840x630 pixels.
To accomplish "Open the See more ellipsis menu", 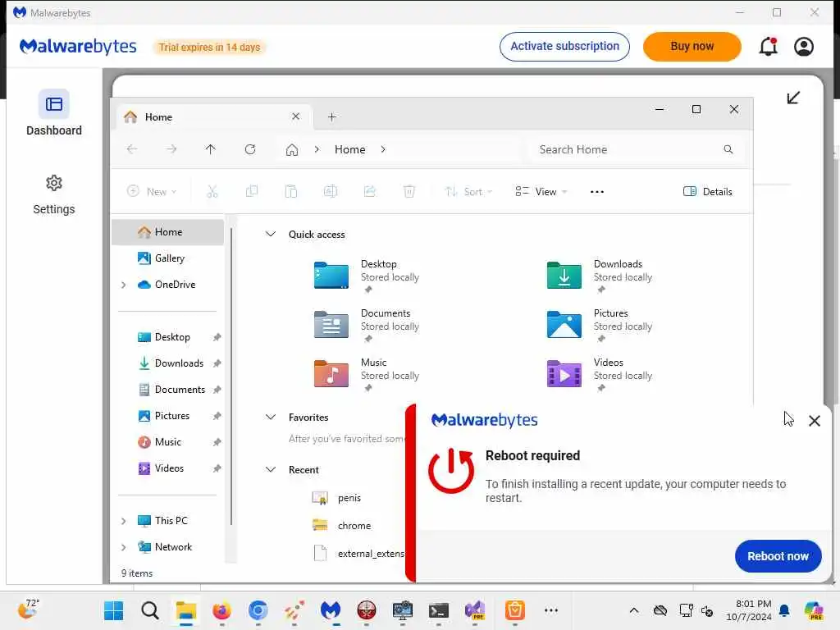I will pyautogui.click(x=597, y=191).
